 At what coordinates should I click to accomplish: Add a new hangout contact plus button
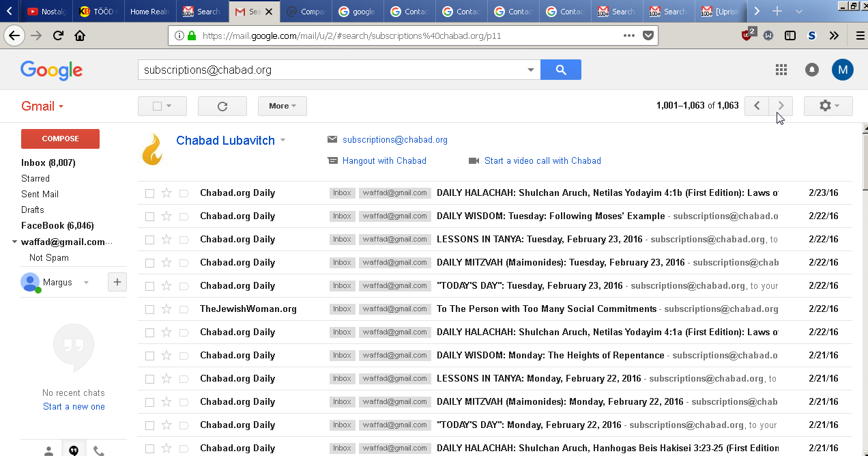click(117, 282)
